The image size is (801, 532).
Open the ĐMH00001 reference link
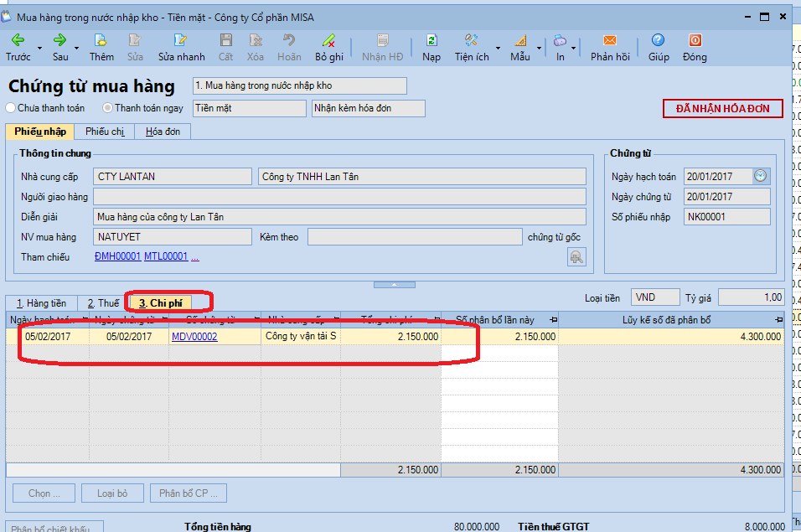tap(117, 257)
